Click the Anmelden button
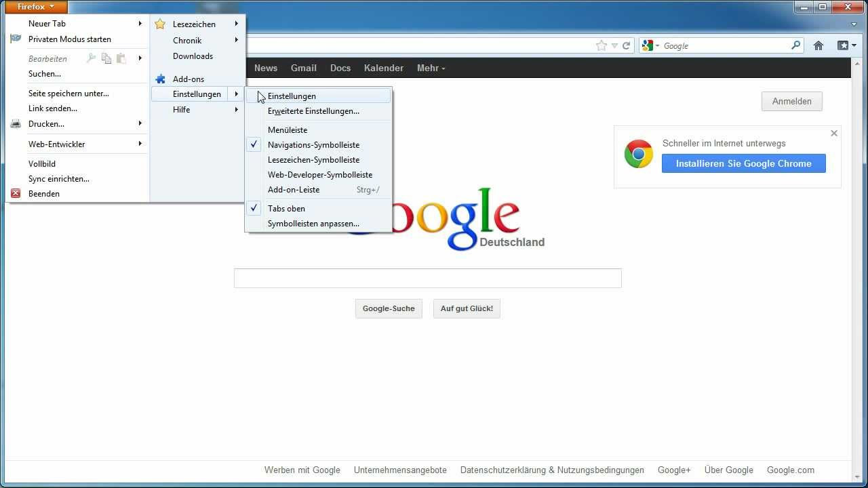Screen dimensions: 868x488 [791, 102]
